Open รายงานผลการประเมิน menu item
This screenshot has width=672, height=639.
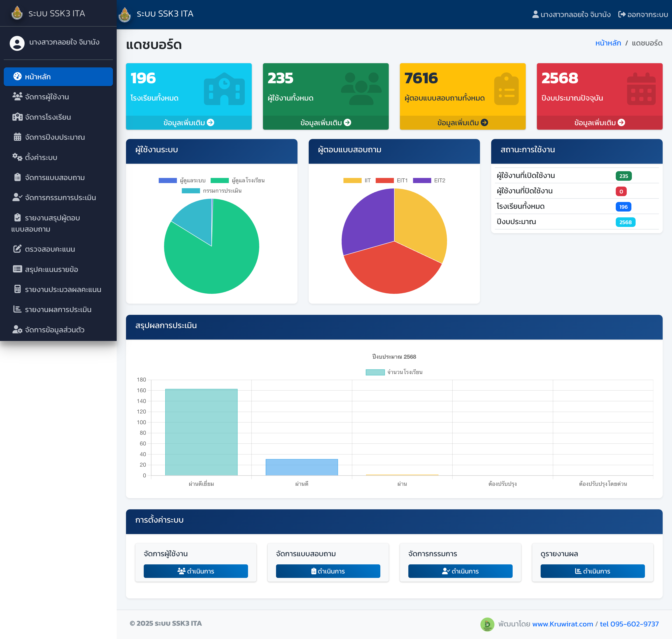coord(58,309)
